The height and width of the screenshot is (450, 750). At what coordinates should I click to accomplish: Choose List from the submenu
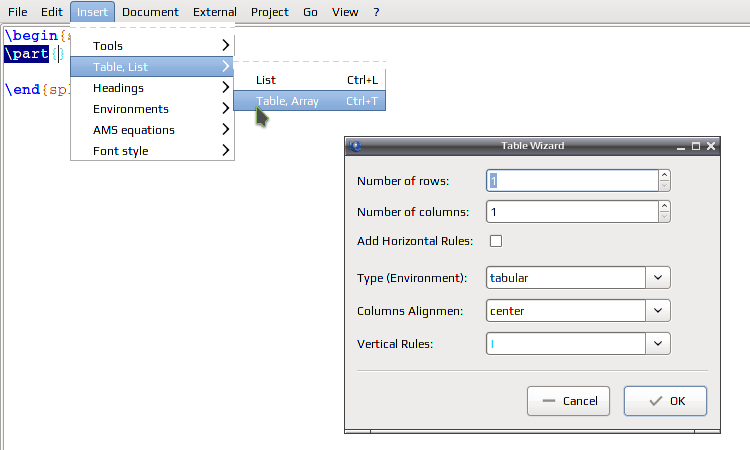pos(309,80)
